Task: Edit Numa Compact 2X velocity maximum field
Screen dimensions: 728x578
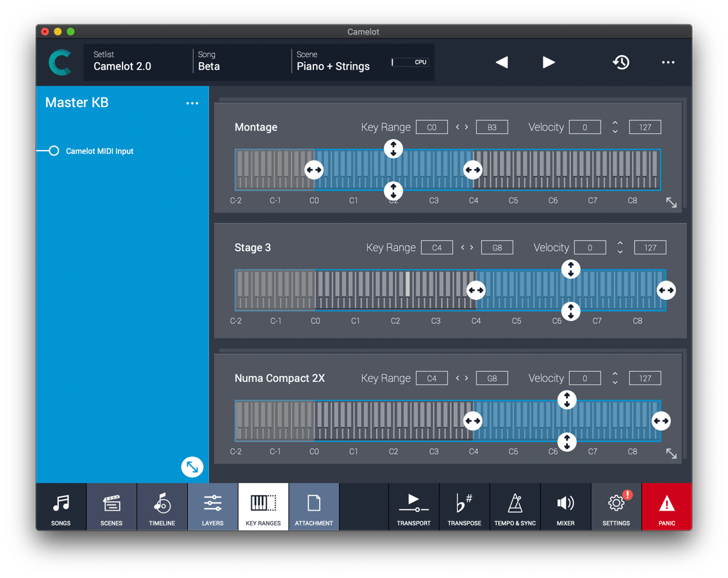Action: pos(645,378)
